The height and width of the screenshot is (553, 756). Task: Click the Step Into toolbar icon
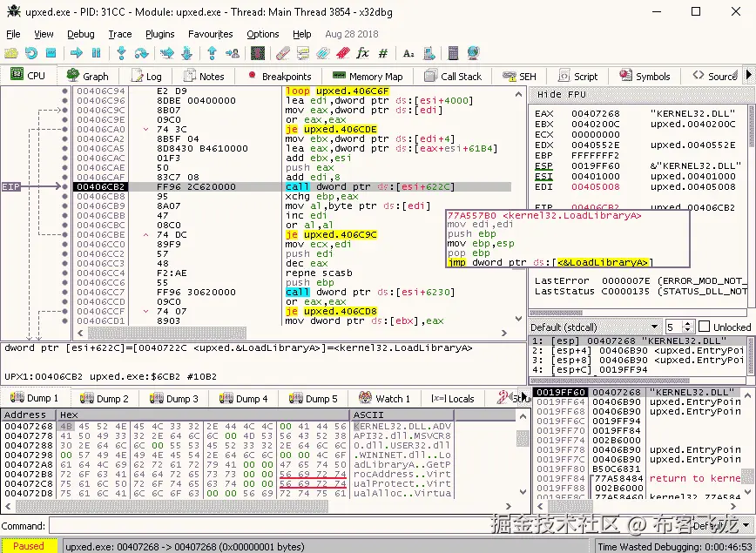(x=121, y=53)
